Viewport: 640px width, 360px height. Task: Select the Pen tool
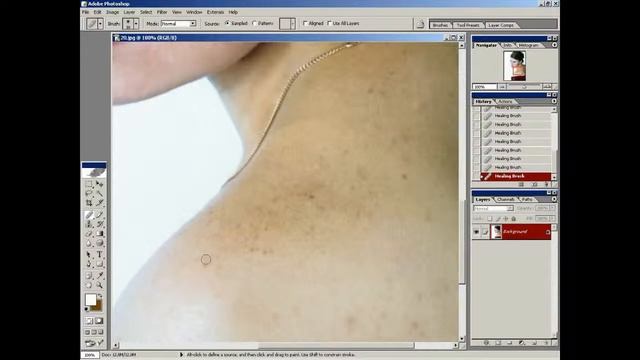89,264
